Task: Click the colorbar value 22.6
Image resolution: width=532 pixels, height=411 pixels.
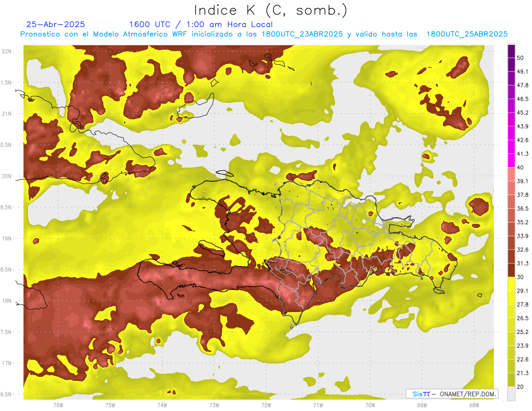Action: [523, 360]
